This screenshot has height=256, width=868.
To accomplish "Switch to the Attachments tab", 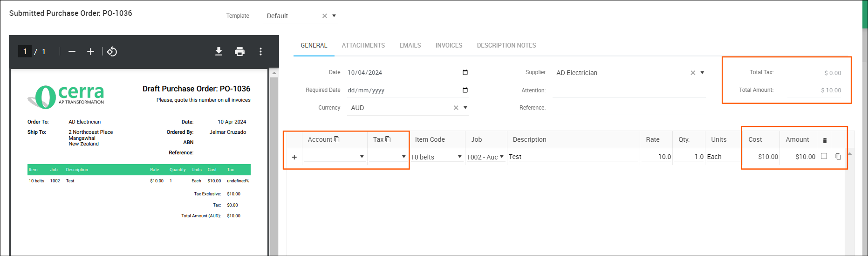I will point(363,45).
